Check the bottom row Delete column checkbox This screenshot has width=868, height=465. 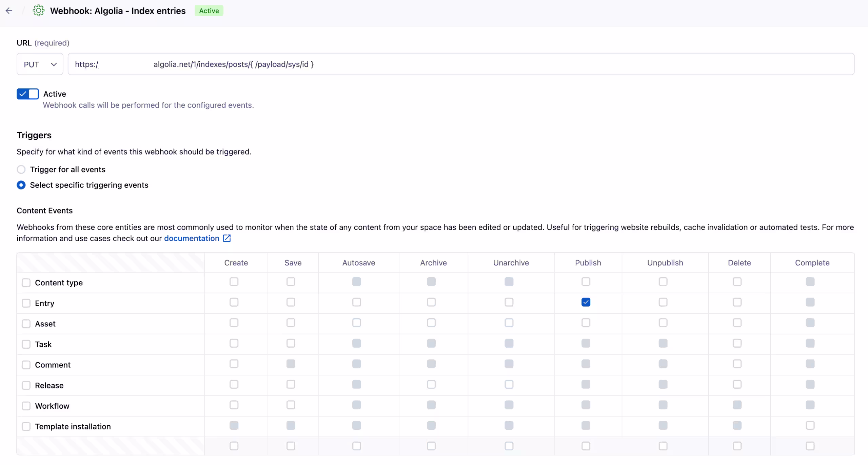coord(737,446)
